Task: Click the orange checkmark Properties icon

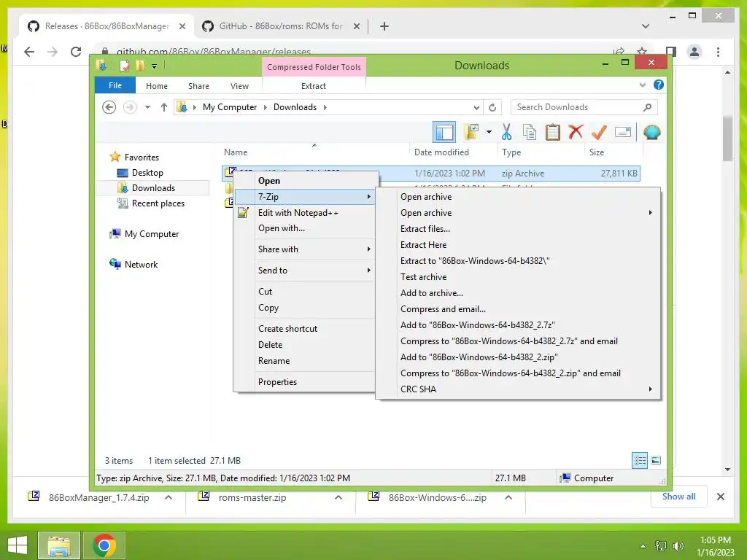Action: [599, 132]
